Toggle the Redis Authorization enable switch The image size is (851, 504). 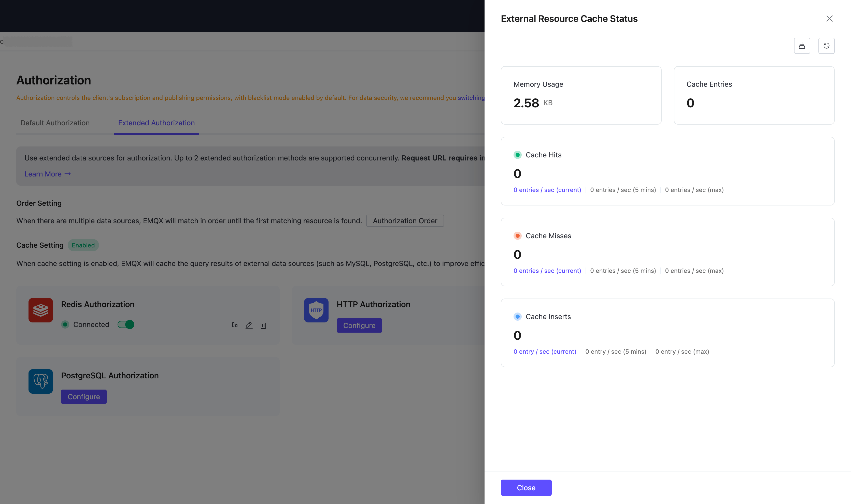[126, 324]
